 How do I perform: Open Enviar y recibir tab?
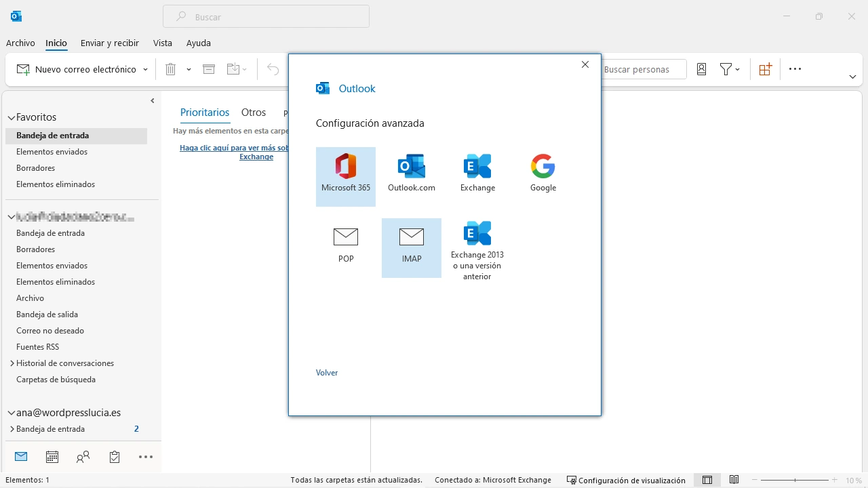pos(110,43)
